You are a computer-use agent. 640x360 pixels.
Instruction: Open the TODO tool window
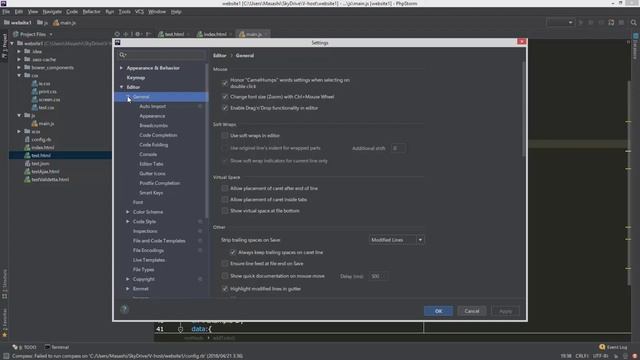pyautogui.click(x=24, y=347)
